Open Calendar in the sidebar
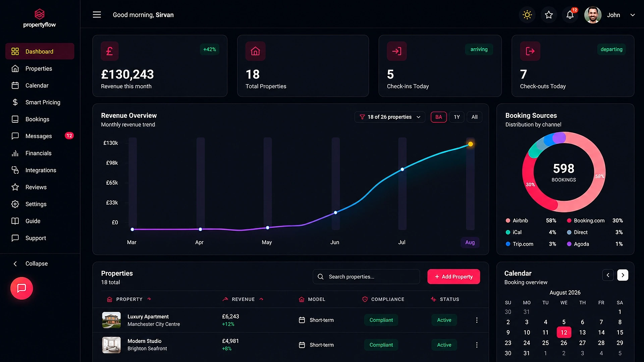 pyautogui.click(x=40, y=85)
